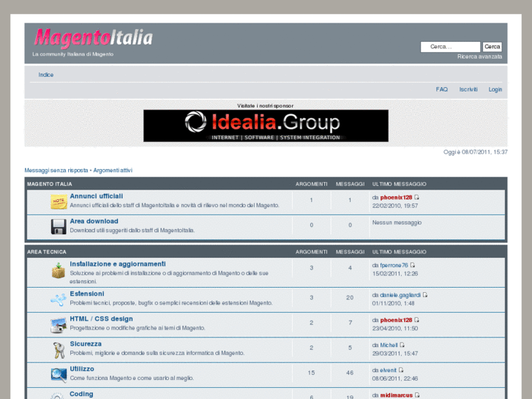This screenshot has width=532, height=399.
Task: Go to Indice breadcrumb link
Action: (46, 75)
